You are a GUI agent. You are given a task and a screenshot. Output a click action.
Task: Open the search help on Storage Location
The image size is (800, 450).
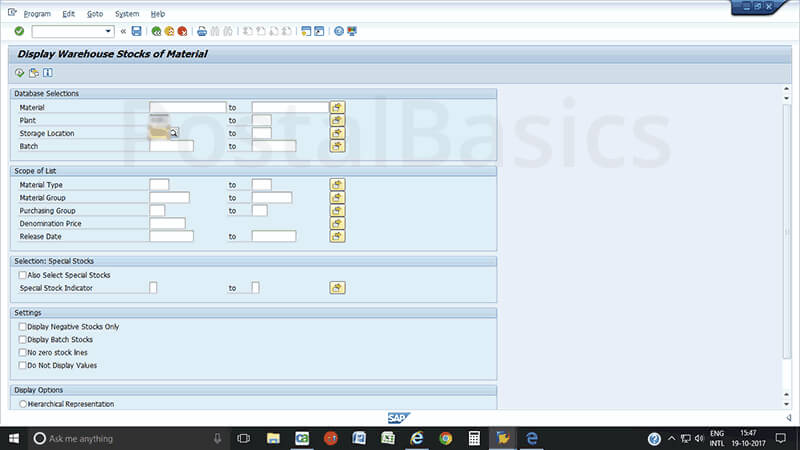tap(173, 133)
